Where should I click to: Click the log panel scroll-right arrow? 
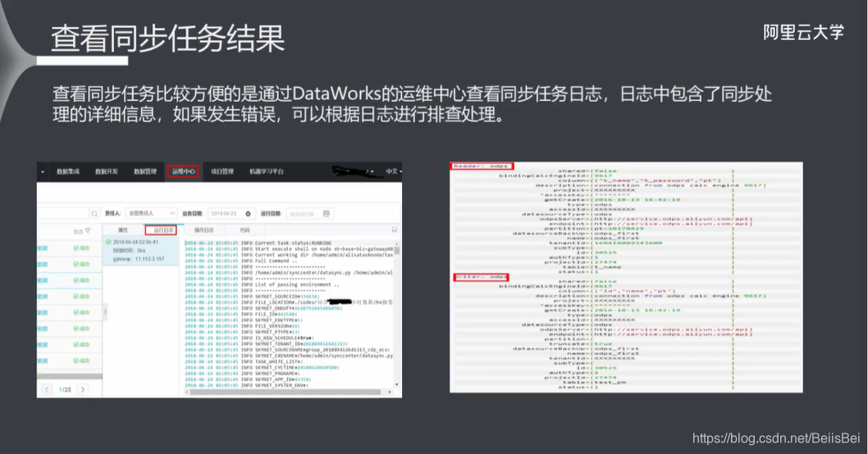click(x=391, y=392)
